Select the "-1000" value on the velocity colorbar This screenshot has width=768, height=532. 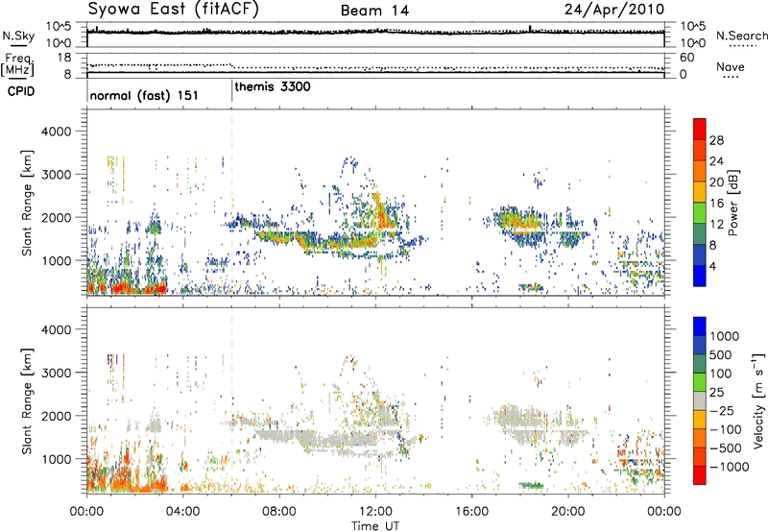point(729,467)
